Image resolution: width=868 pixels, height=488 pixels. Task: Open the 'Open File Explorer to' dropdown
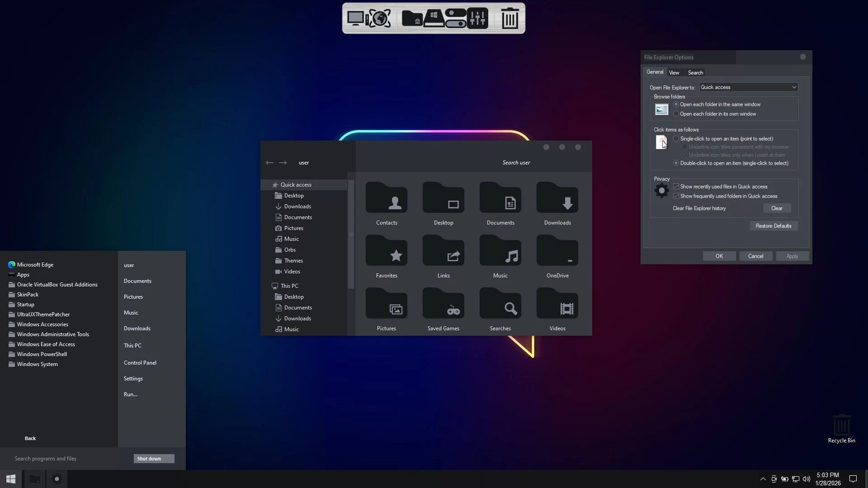pos(748,87)
